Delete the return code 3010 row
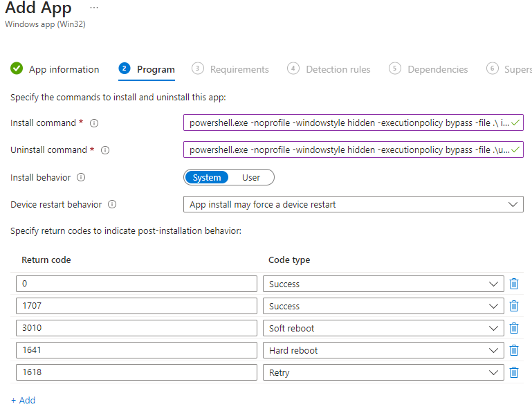 click(x=514, y=328)
